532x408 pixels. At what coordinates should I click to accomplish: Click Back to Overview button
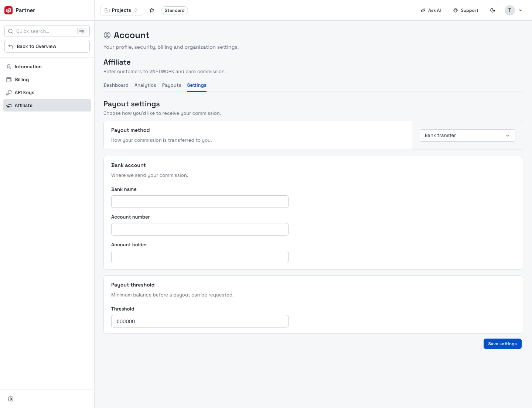[x=47, y=47]
